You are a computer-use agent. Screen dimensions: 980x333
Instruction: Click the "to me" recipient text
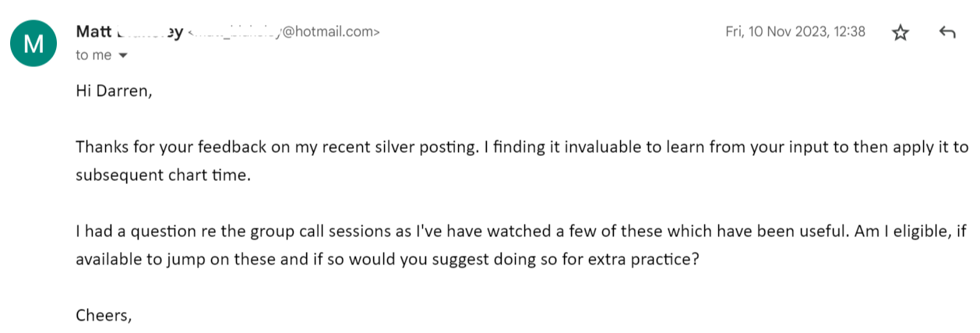pyautogui.click(x=93, y=55)
